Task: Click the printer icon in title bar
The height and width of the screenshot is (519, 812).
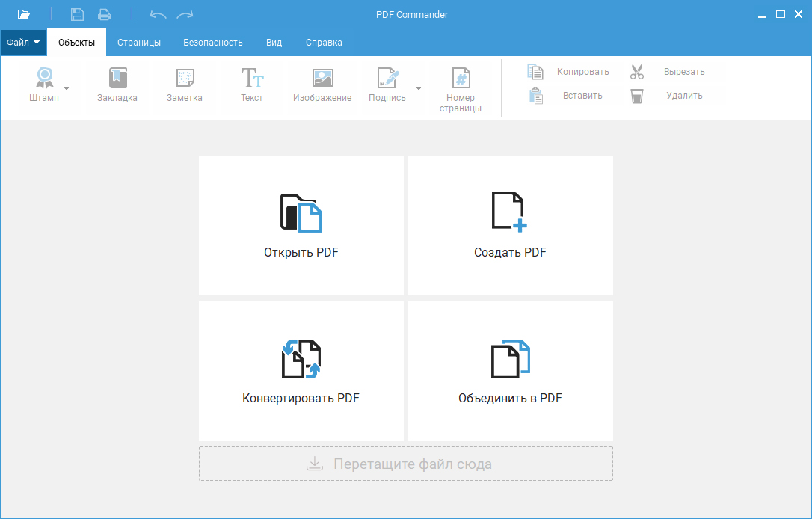Action: [104, 14]
